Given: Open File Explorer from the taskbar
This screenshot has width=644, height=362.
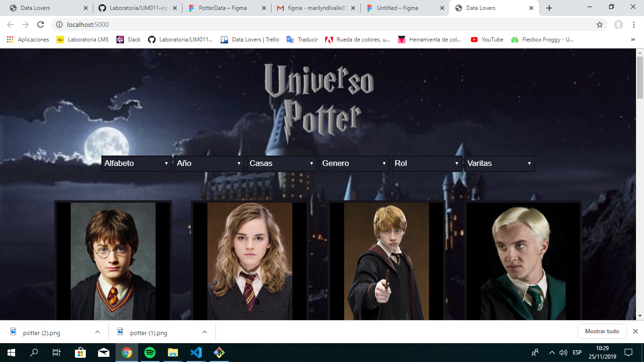Looking at the screenshot, I should tap(173, 353).
